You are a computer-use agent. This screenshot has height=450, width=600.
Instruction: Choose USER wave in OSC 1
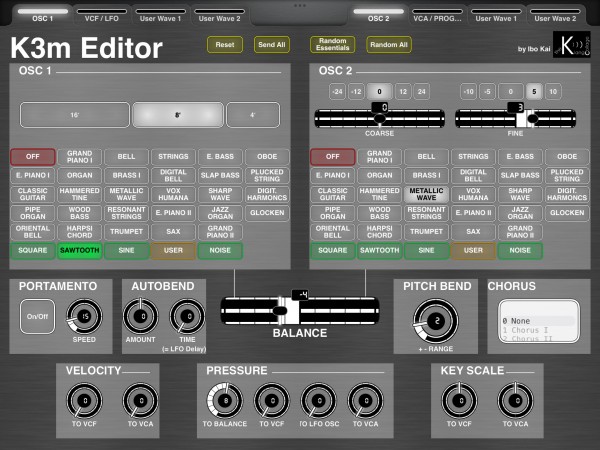[173, 250]
